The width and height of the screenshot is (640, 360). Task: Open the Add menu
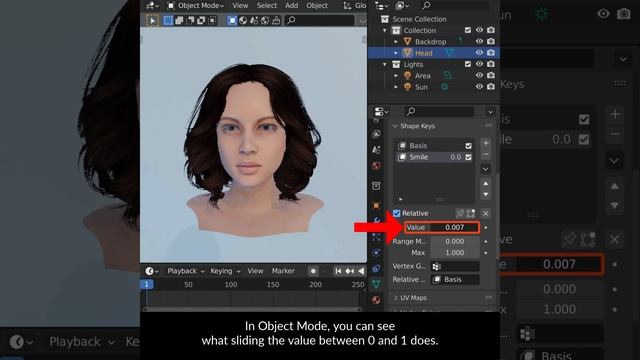[x=291, y=5]
